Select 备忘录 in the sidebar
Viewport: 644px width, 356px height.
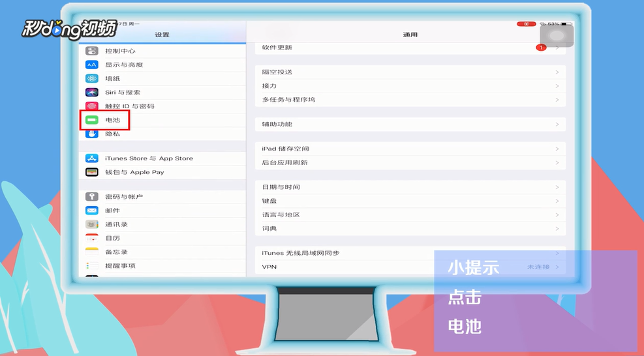click(x=162, y=252)
